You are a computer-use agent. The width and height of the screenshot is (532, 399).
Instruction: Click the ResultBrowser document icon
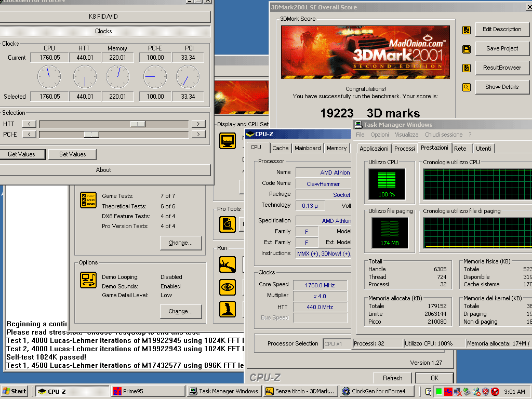pyautogui.click(x=467, y=68)
